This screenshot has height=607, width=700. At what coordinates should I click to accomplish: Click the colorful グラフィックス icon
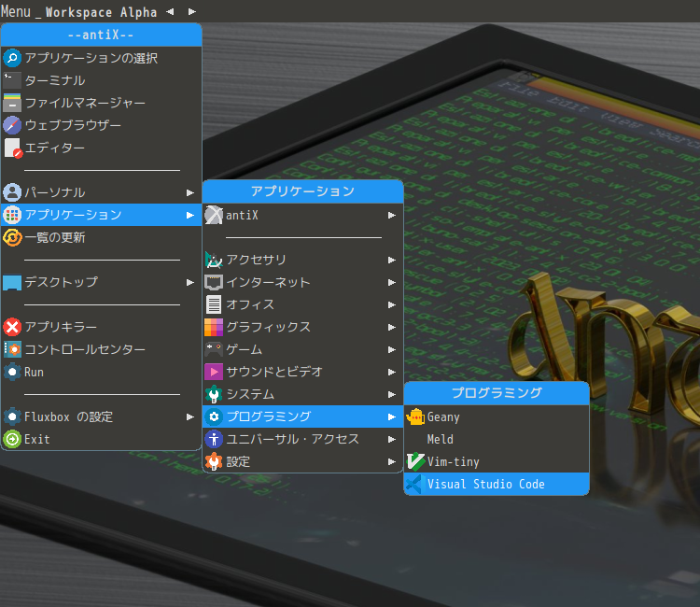coord(214,327)
